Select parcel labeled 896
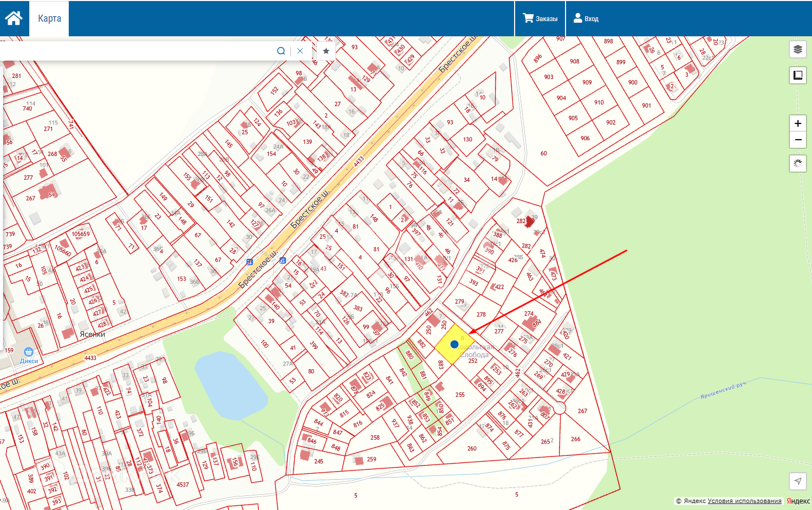The width and height of the screenshot is (812, 510). (x=537, y=58)
